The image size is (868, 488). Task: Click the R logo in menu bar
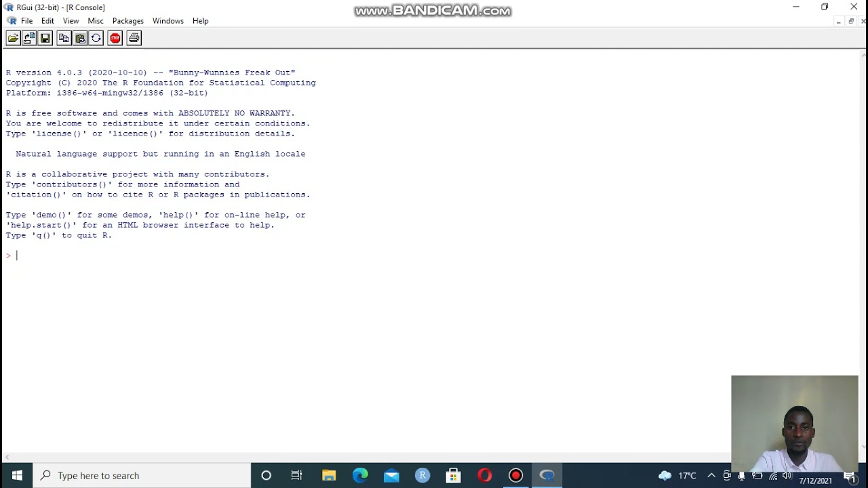tap(12, 21)
